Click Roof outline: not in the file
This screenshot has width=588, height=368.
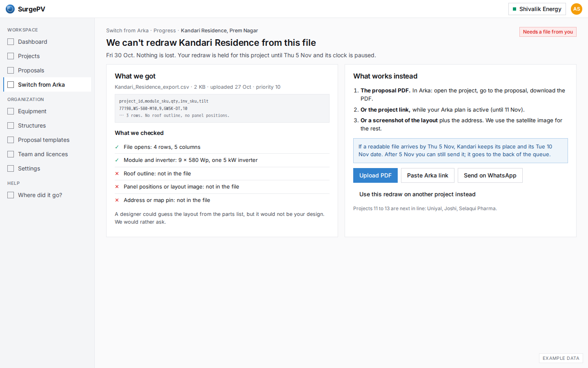point(222,173)
